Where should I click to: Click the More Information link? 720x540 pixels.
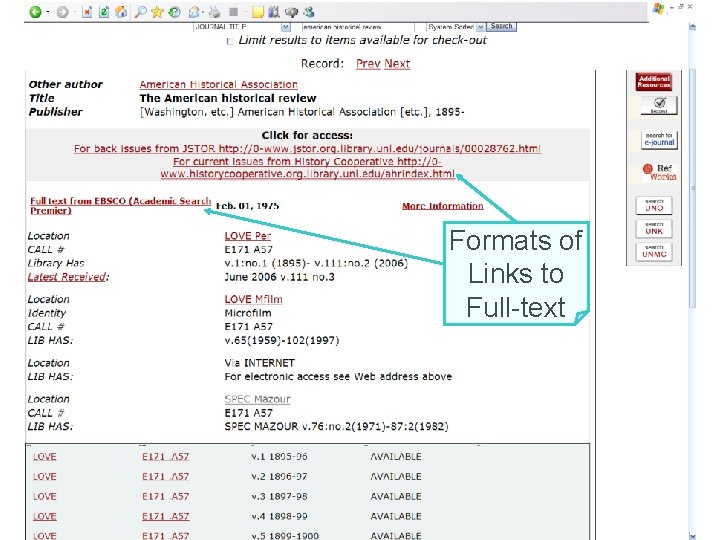coord(443,206)
